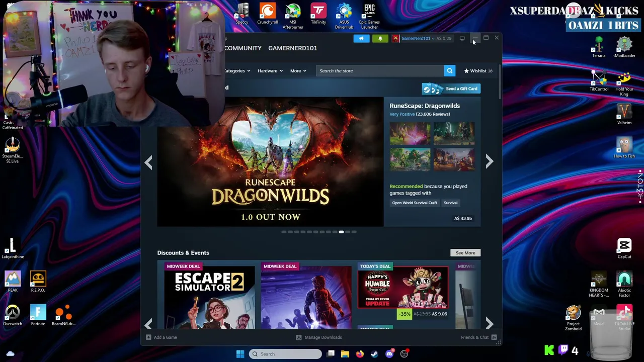
Task: Open the Wishlist star link
Action: coord(478,71)
